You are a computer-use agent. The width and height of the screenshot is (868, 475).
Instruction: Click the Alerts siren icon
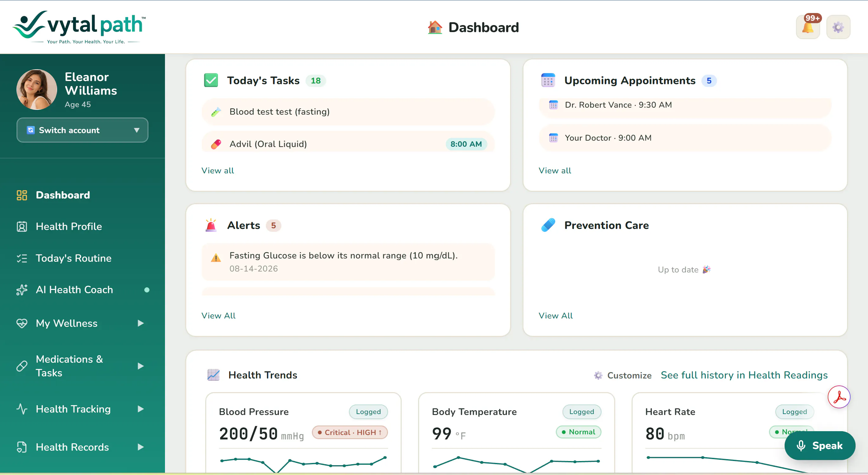pos(211,225)
